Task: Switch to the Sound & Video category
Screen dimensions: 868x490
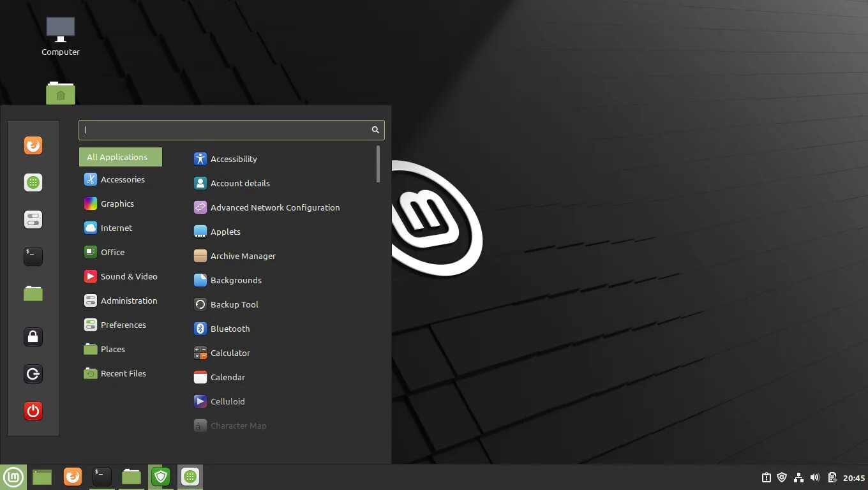Action: tap(128, 276)
